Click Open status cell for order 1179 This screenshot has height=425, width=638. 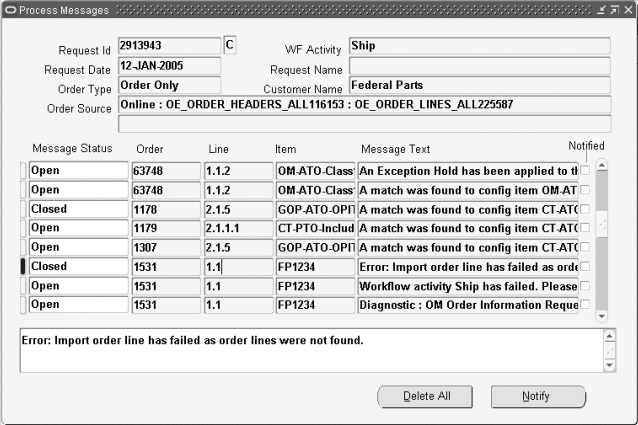click(x=79, y=228)
